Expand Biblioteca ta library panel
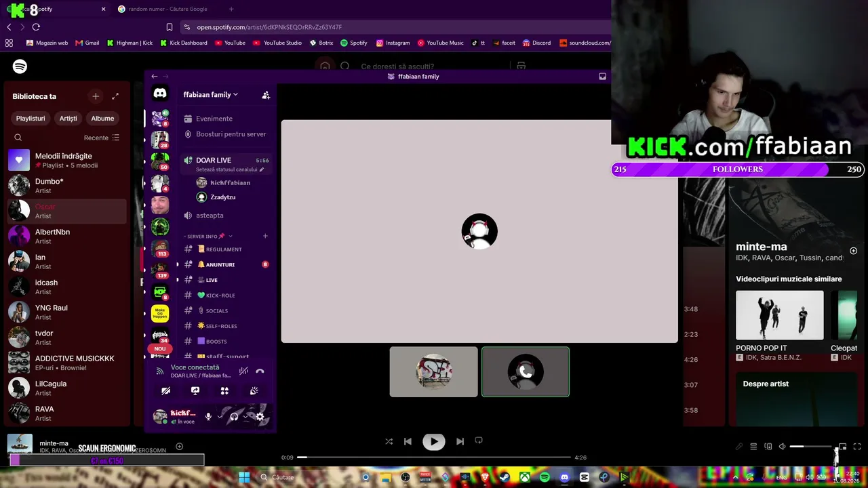The height and width of the screenshot is (488, 868). click(115, 96)
